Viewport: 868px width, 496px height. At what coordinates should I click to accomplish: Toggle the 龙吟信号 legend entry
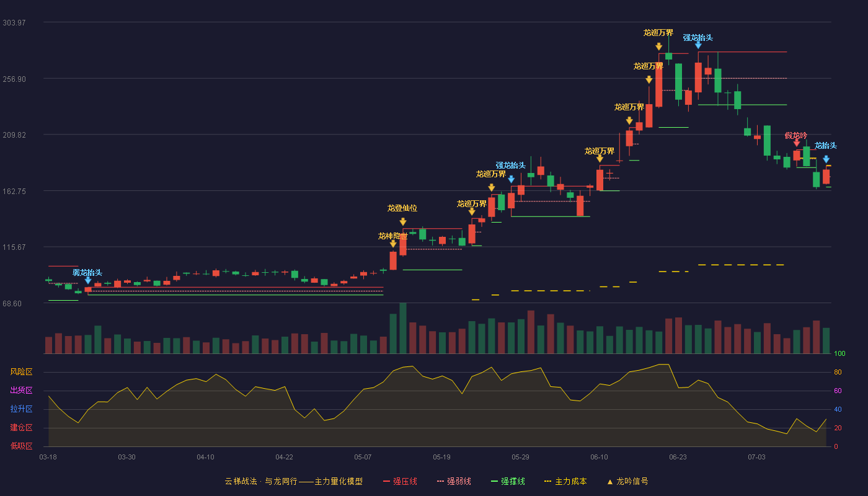pyautogui.click(x=627, y=481)
